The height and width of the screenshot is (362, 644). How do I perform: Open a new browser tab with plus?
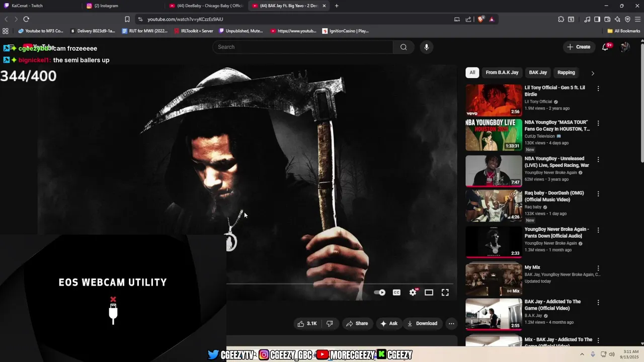337,6
